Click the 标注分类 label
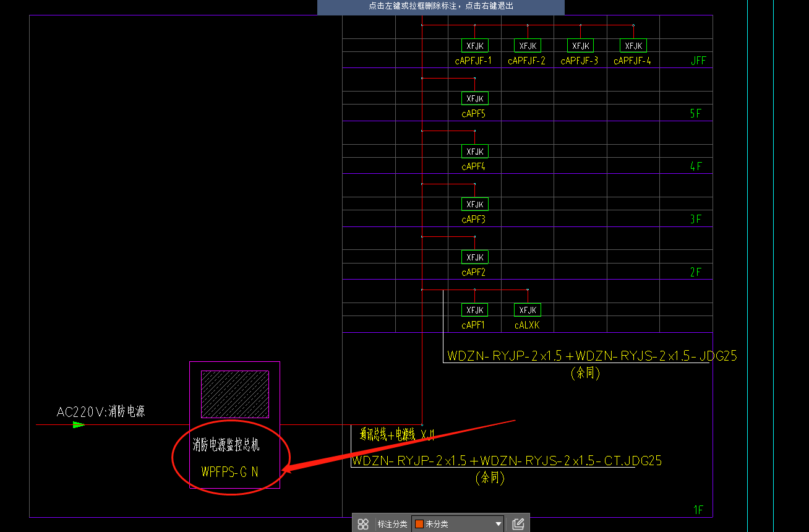Screen dimensions: 809x532 (392, 524)
